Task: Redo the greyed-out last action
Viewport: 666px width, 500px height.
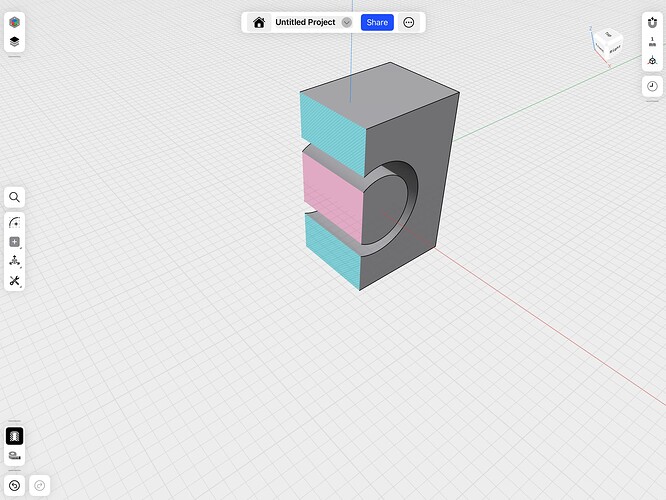Action: pyautogui.click(x=40, y=486)
